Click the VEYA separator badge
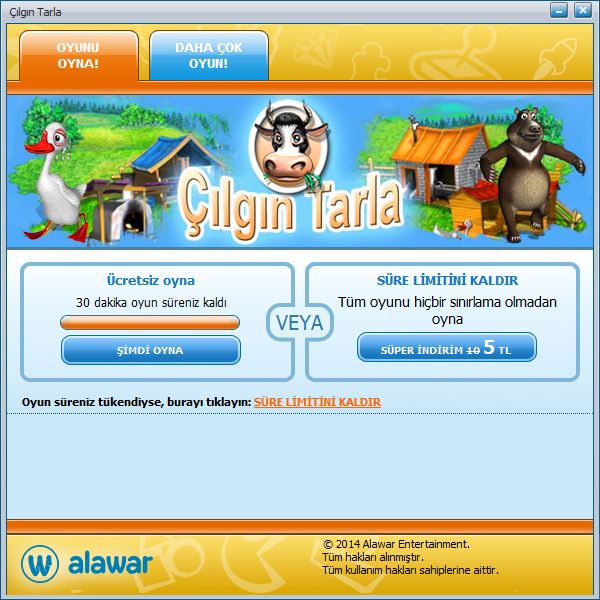This screenshot has width=600, height=600. pyautogui.click(x=300, y=323)
